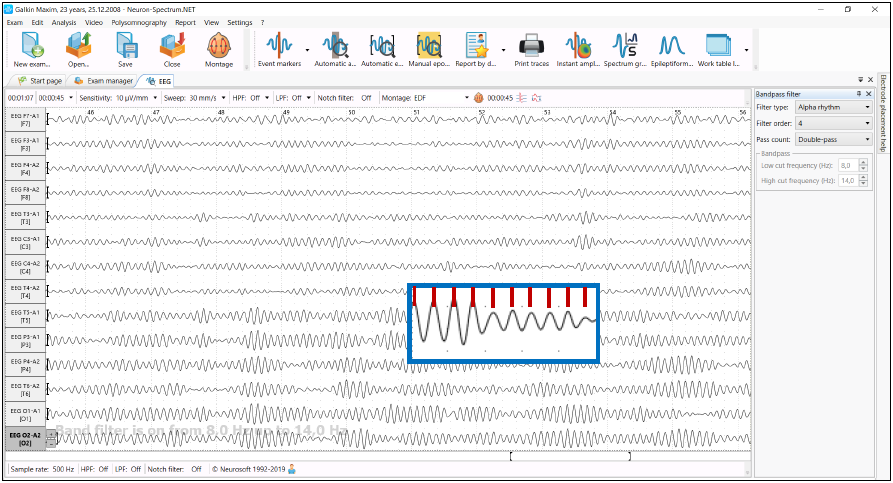893x483 pixels.
Task: Open the Work table layout icon
Action: pos(718,46)
